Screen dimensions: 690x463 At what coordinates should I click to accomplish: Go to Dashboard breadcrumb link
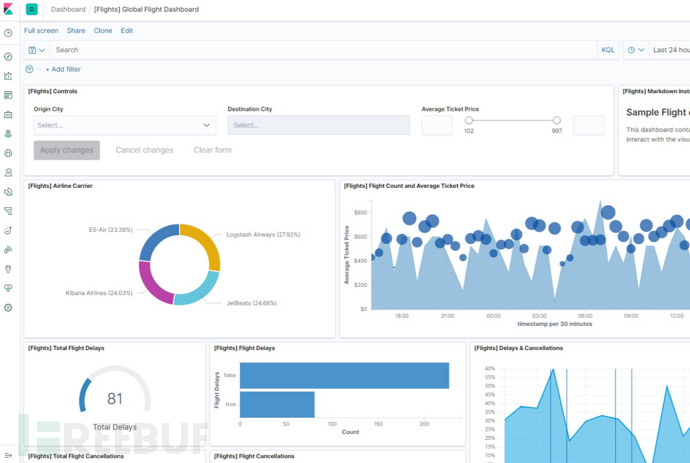tap(68, 9)
